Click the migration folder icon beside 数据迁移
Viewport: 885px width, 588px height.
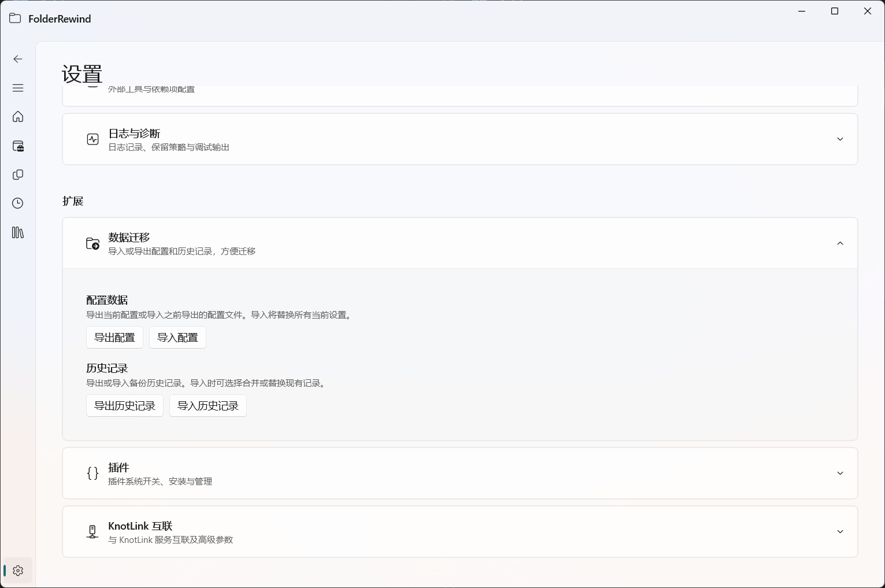pyautogui.click(x=92, y=243)
